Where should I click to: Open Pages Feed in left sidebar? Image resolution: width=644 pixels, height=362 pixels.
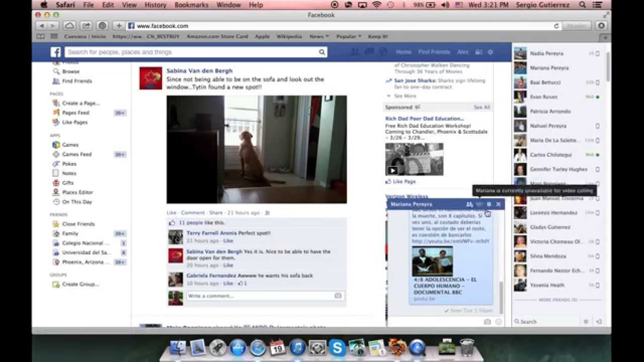[75, 113]
